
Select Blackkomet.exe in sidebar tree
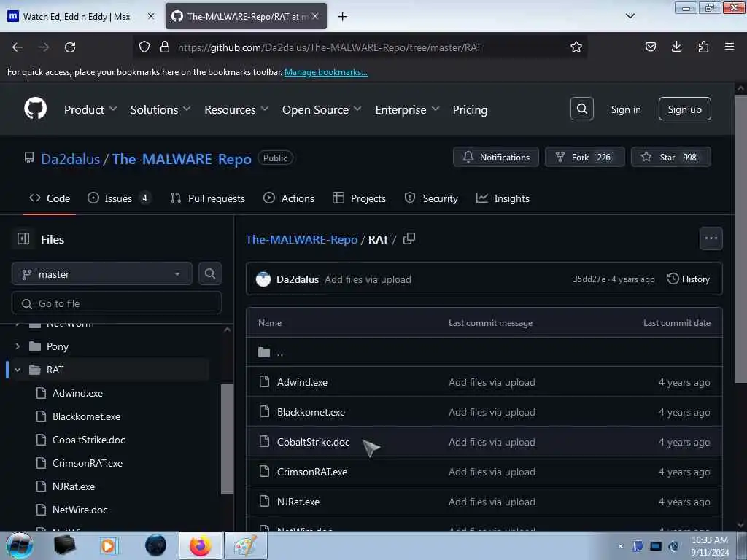86,416
